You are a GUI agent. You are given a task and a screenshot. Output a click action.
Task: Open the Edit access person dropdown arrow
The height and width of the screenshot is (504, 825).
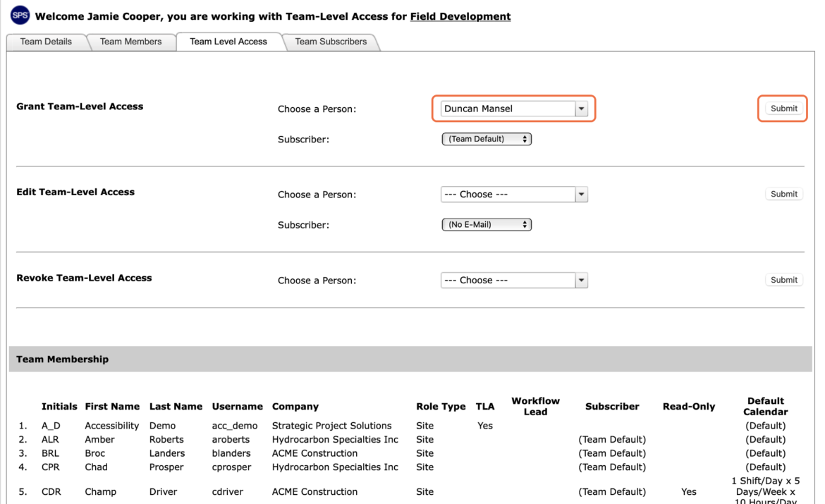coord(582,195)
